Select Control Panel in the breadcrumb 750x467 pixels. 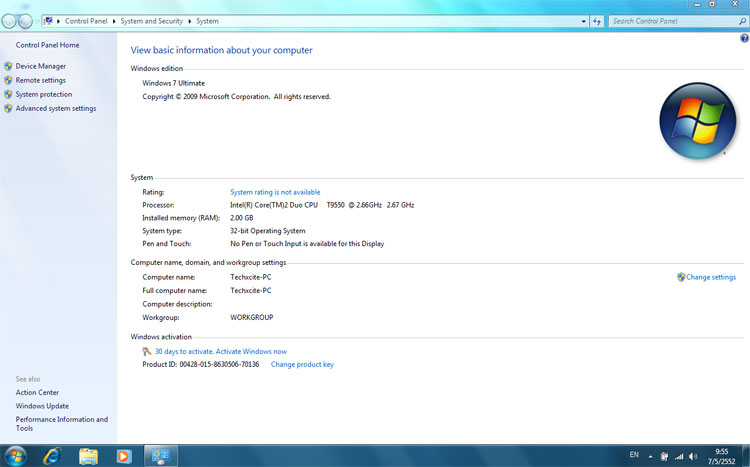pos(86,21)
